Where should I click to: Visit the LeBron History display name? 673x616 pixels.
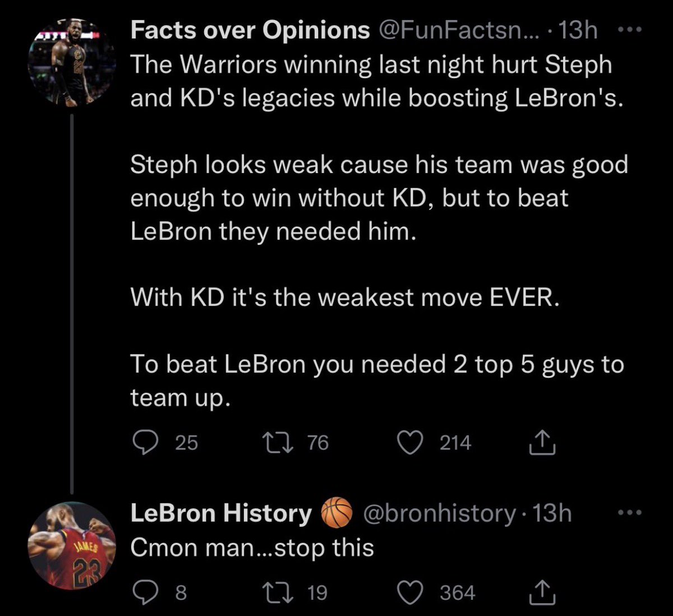[x=221, y=513]
